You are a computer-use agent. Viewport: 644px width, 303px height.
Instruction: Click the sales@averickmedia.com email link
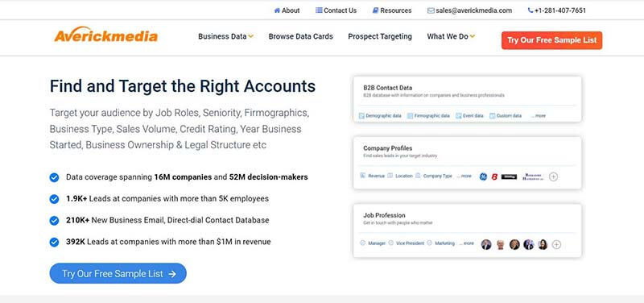coord(474,10)
